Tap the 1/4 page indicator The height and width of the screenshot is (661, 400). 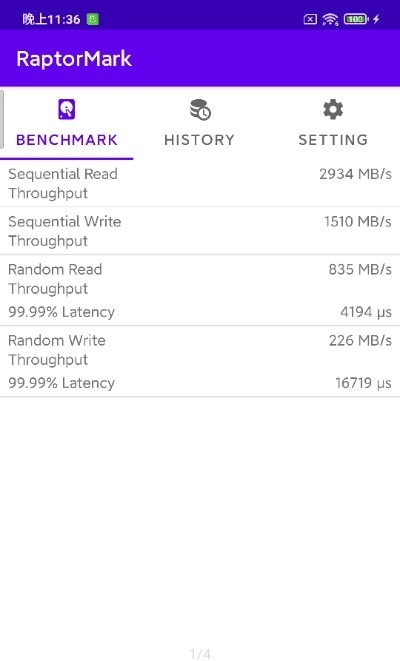(200, 654)
